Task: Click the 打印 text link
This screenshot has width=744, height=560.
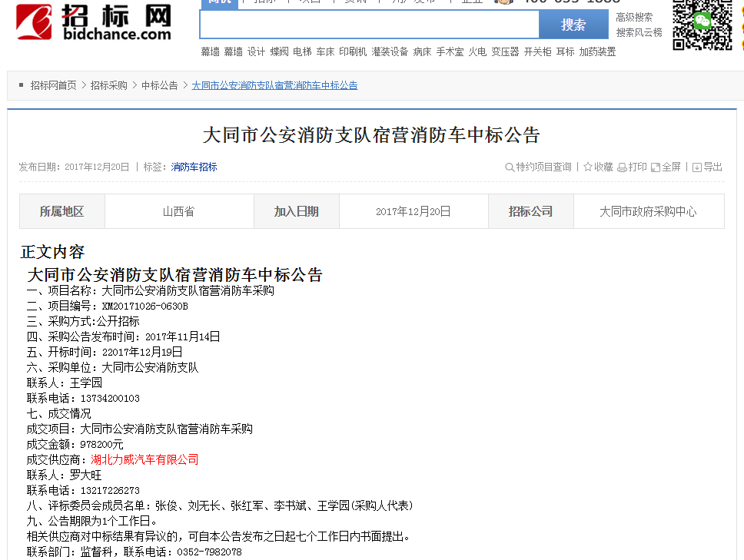Action: 637,167
